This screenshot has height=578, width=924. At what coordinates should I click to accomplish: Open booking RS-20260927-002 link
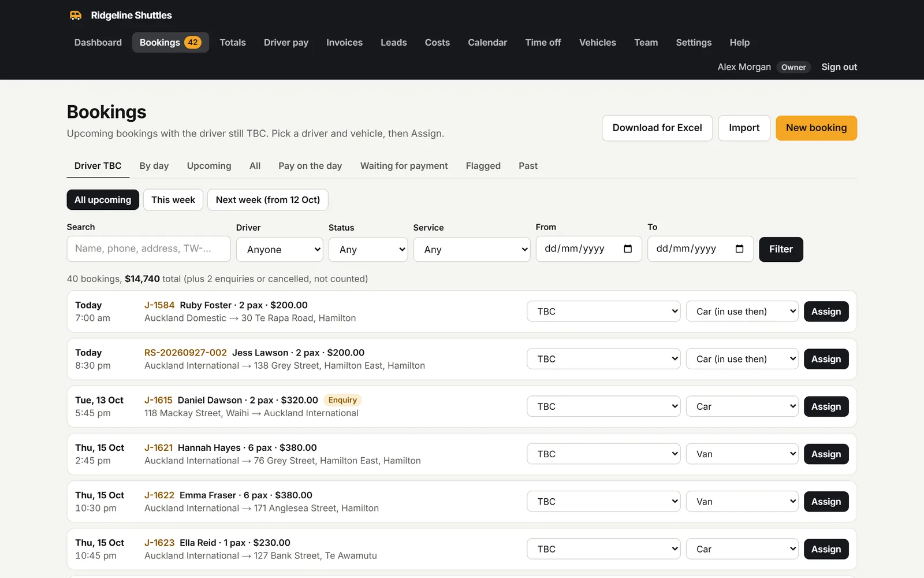(x=185, y=353)
